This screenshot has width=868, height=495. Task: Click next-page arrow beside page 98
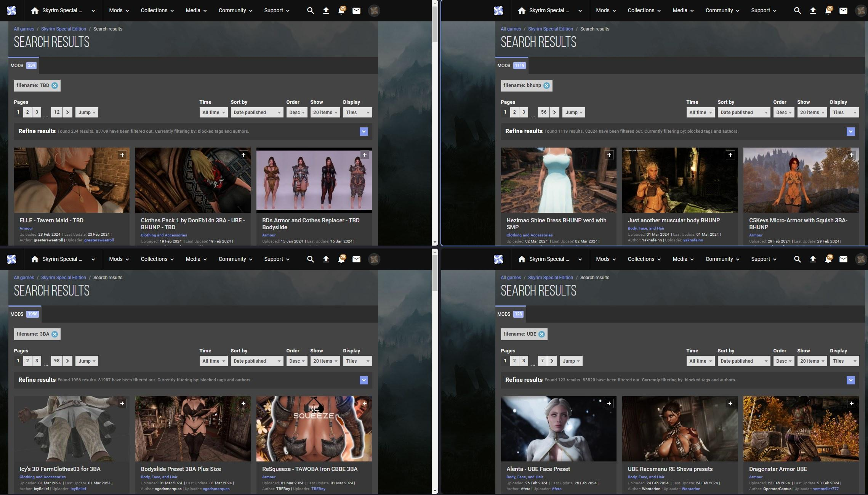click(x=67, y=361)
